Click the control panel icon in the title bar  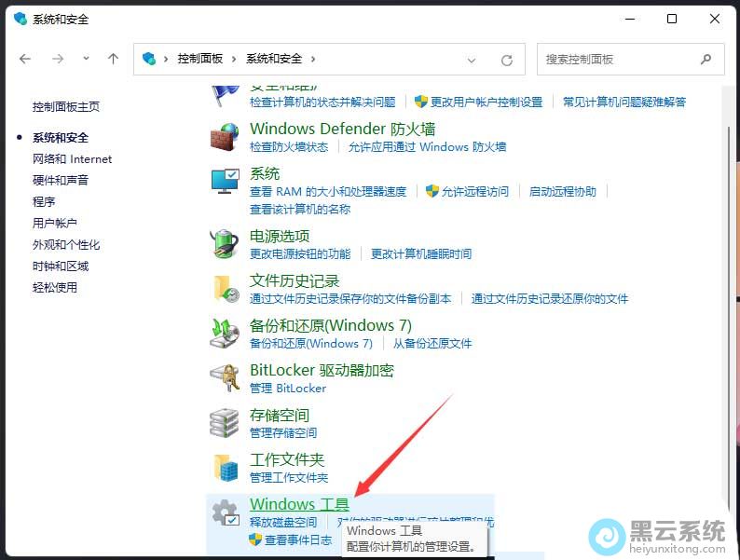[20, 19]
